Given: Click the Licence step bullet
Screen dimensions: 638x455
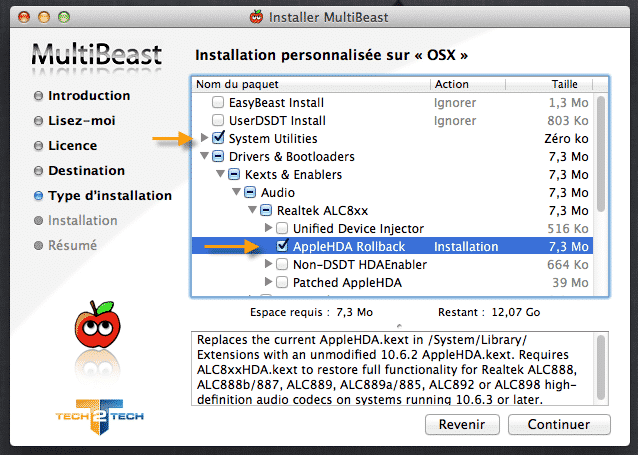Looking at the screenshot, I should click(39, 146).
